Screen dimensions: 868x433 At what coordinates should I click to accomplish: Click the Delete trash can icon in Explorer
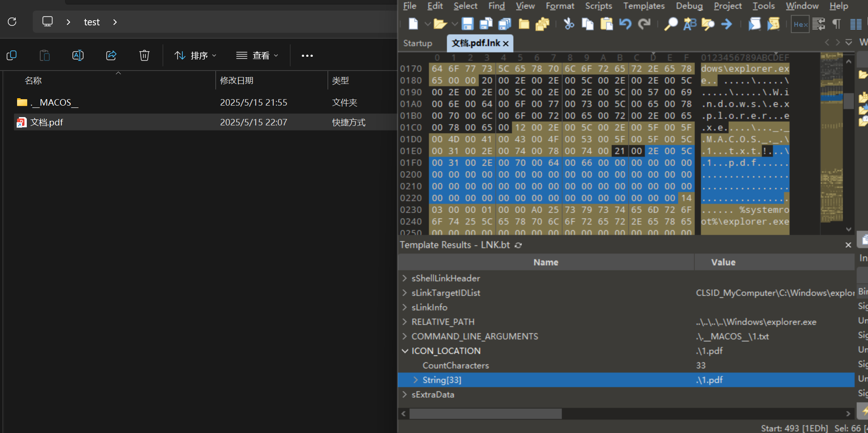pos(144,56)
